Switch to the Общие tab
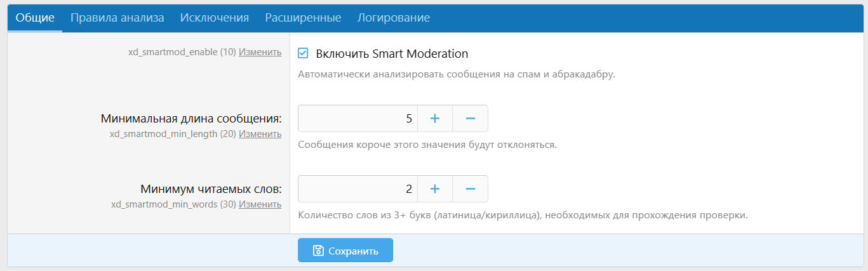Viewport: 868px width, 271px height. point(35,18)
